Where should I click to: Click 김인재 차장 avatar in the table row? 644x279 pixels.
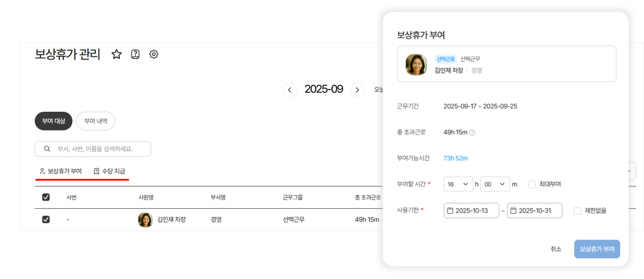click(145, 220)
